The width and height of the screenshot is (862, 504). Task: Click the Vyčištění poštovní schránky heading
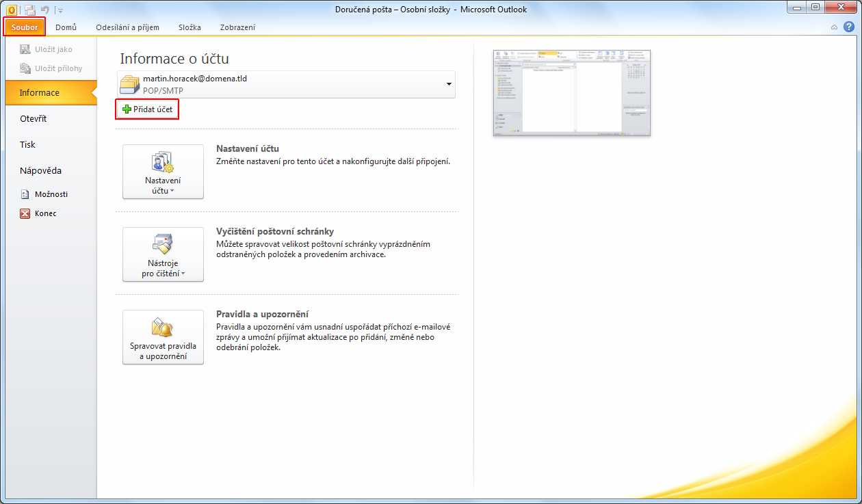tap(275, 231)
